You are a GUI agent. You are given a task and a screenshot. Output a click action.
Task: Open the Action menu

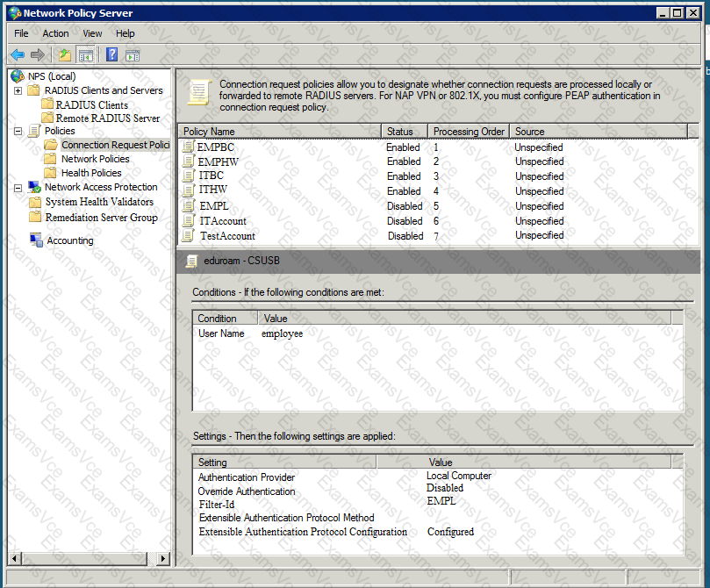click(55, 33)
